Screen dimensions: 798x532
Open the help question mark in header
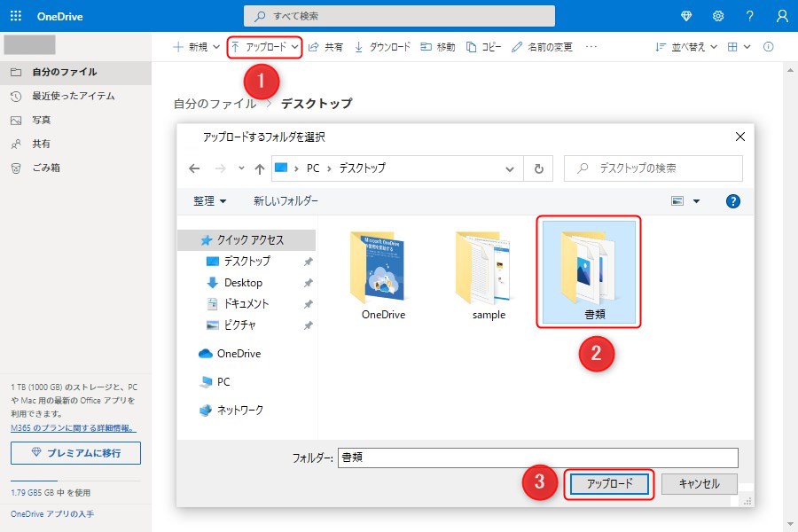(x=750, y=16)
